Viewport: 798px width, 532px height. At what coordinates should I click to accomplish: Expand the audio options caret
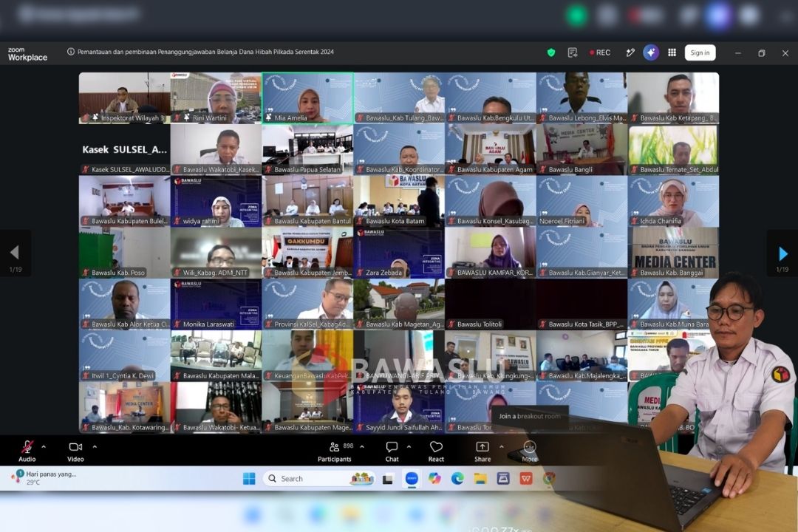tap(44, 447)
